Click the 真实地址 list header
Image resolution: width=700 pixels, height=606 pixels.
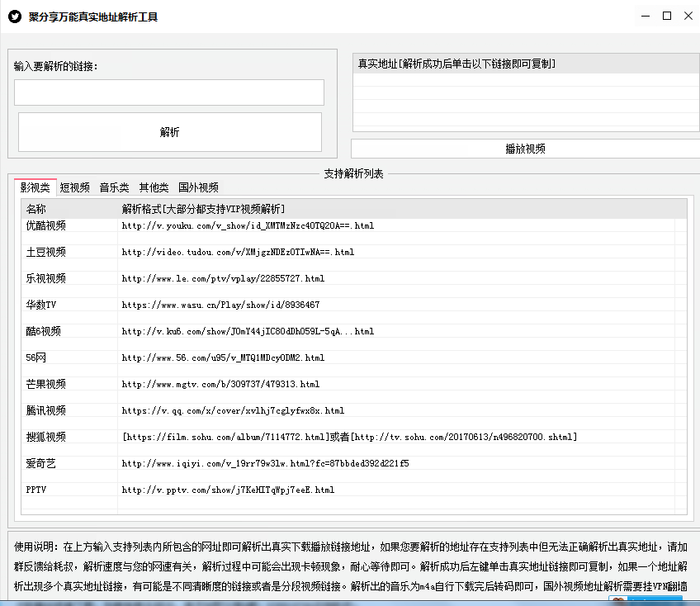(x=527, y=64)
